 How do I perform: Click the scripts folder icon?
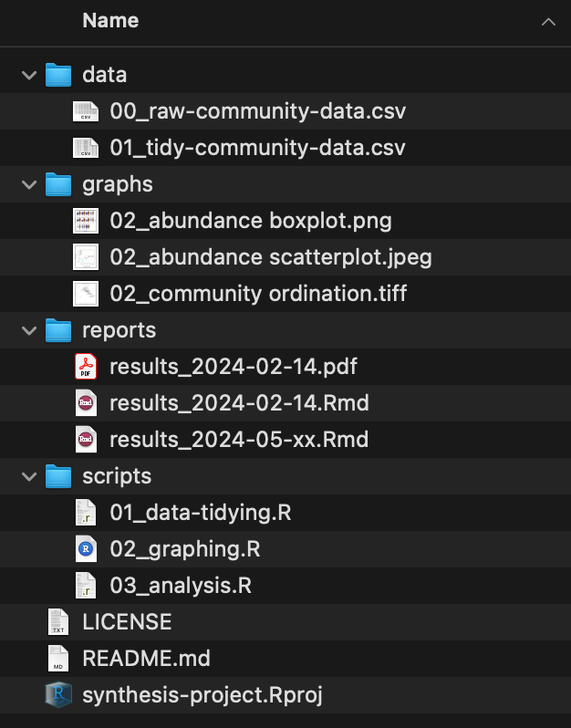click(58, 476)
